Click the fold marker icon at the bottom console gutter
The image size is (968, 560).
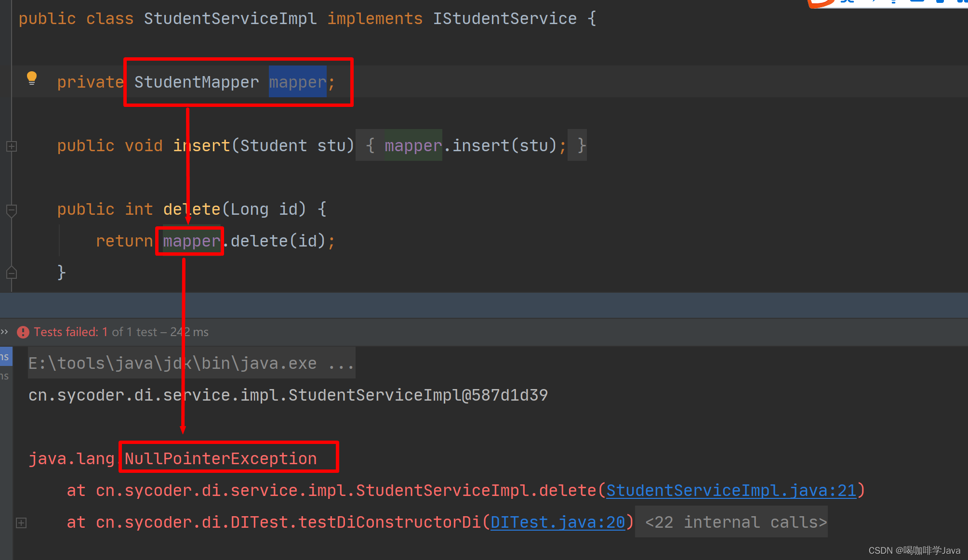pyautogui.click(x=21, y=522)
